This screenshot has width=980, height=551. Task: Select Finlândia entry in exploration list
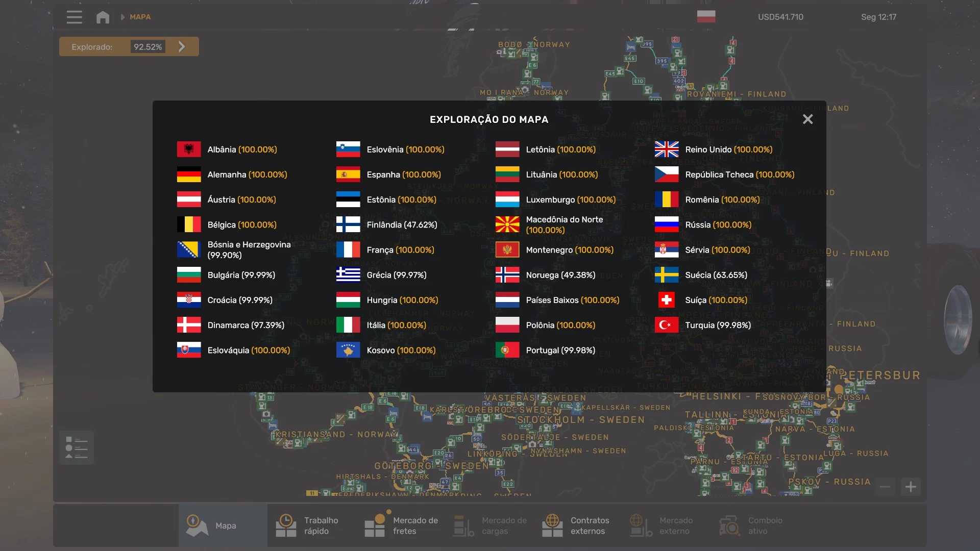(401, 224)
